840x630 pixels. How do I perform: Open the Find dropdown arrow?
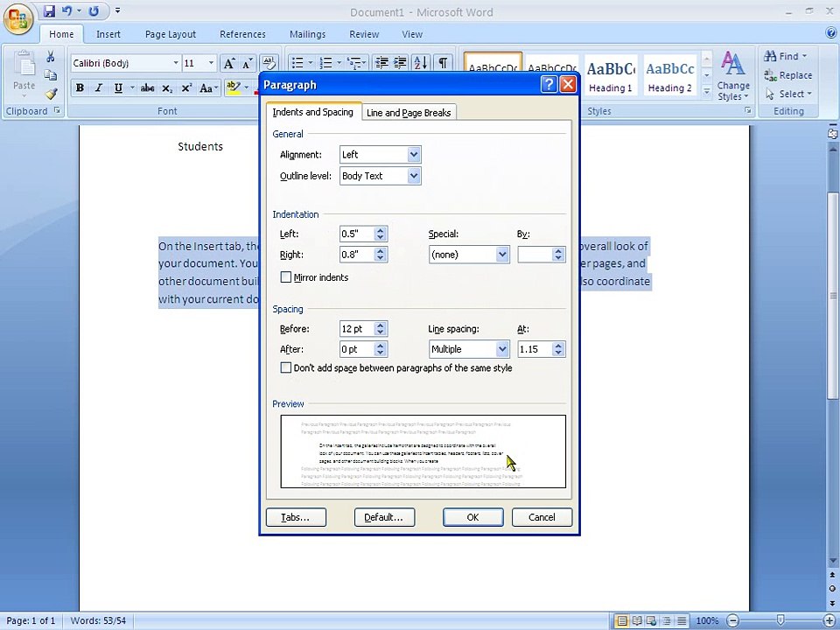[804, 56]
